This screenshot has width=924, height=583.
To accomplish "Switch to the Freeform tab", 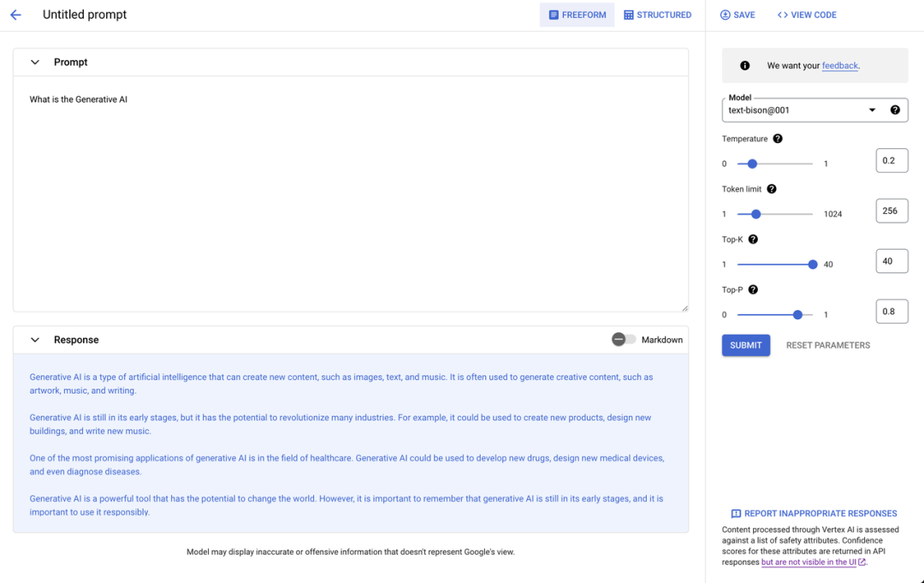I will coord(577,15).
